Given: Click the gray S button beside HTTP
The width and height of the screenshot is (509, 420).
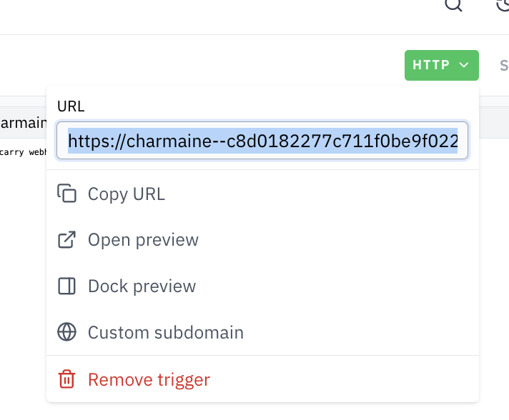Looking at the screenshot, I should [x=503, y=66].
